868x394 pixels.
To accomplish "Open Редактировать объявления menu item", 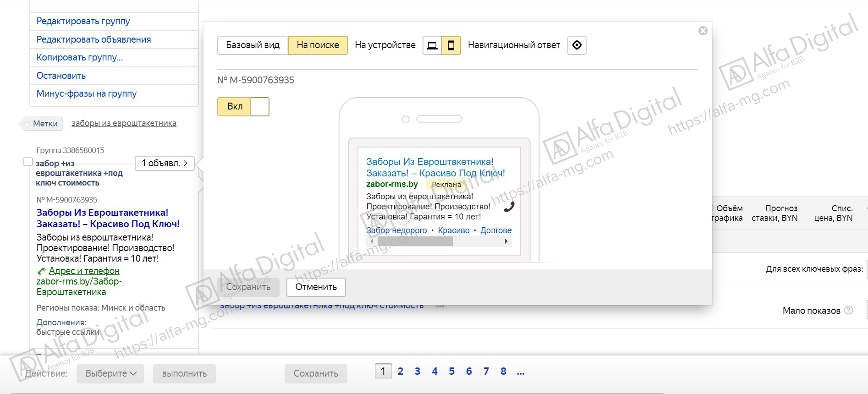I will click(93, 39).
